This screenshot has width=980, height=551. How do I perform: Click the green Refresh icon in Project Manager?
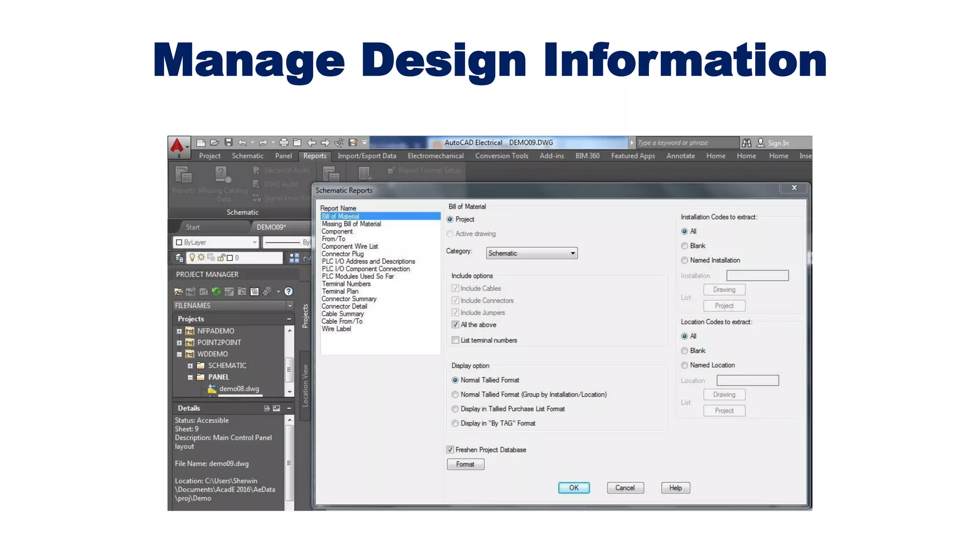[216, 291]
